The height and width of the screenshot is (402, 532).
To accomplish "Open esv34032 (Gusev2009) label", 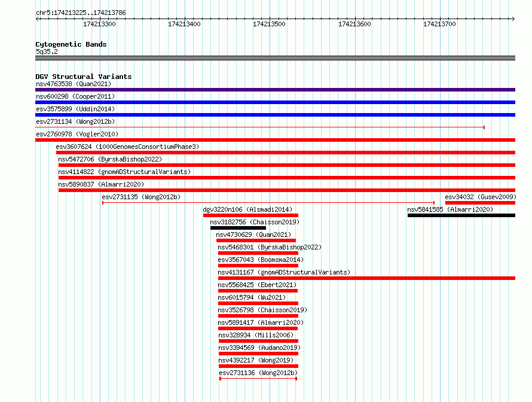I will [x=481, y=197].
